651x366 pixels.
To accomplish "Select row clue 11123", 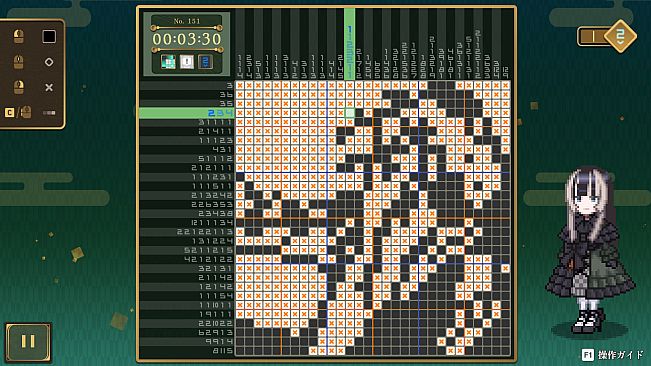I will [x=187, y=140].
